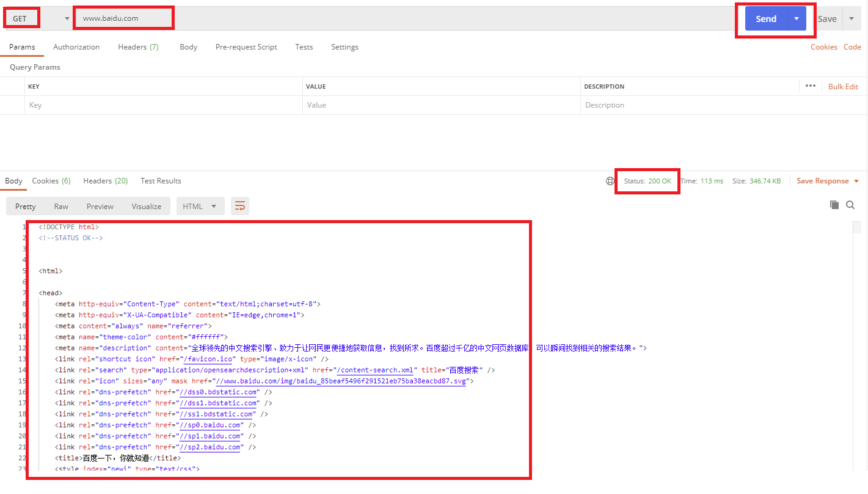The height and width of the screenshot is (494, 868).
Task: Click the /favicon.ico link in response
Action: coord(208,359)
